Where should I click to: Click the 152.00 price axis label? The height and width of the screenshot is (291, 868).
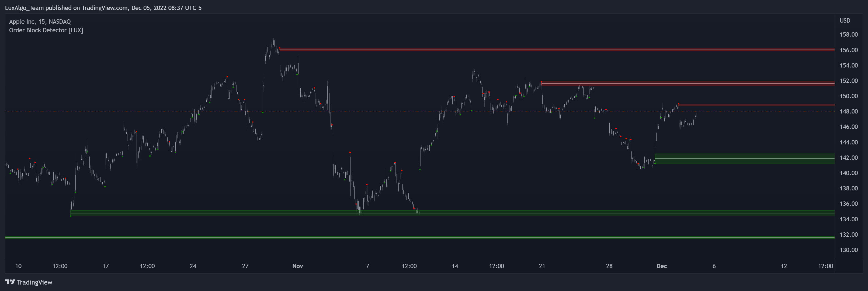pos(848,81)
